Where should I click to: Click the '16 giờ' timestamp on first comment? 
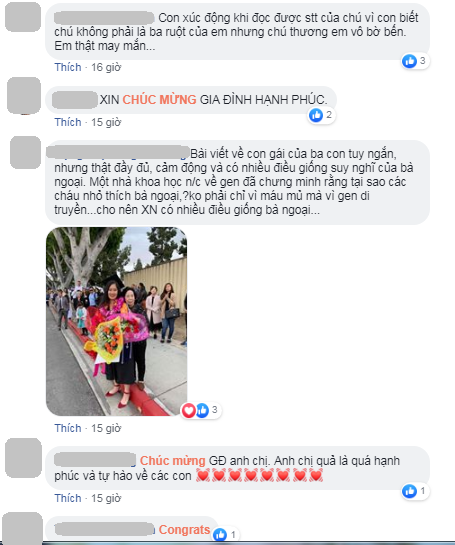(106, 67)
